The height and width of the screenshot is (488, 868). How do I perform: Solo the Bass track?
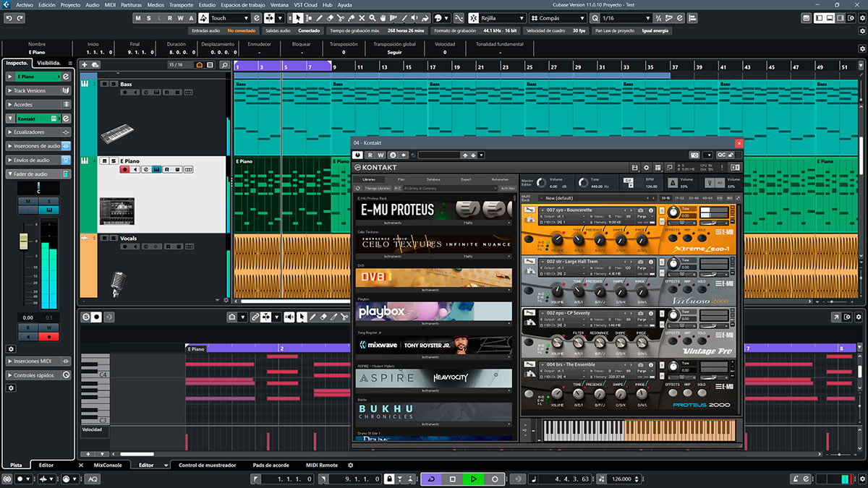(x=113, y=84)
